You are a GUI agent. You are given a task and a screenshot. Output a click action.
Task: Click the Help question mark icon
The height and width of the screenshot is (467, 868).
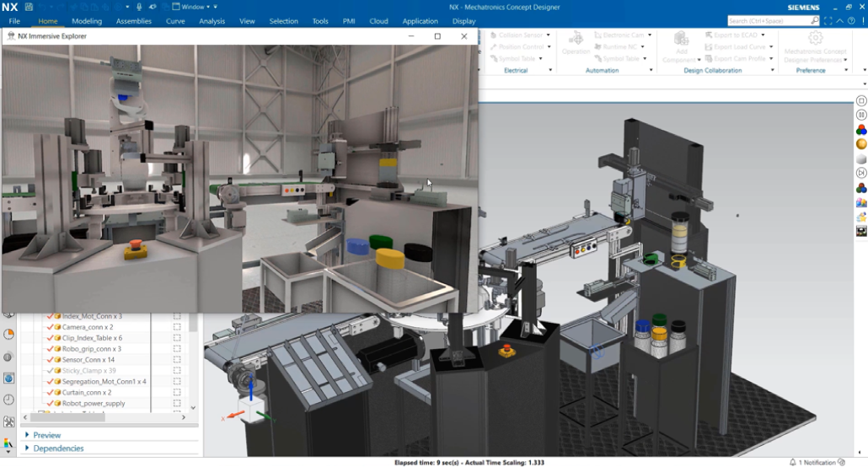coord(851,20)
